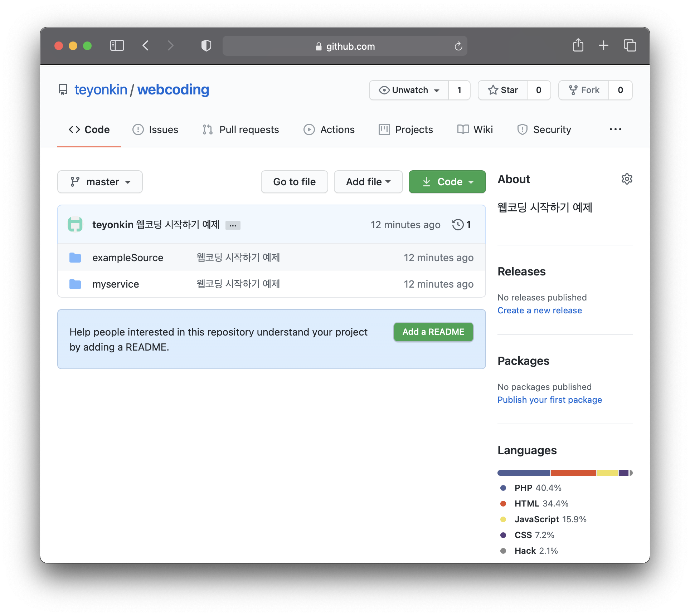Click Create a new release link
This screenshot has width=690, height=616.
click(x=540, y=311)
